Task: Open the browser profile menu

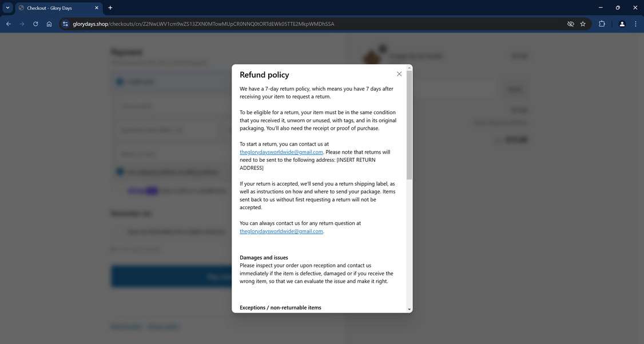Action: coord(622,24)
